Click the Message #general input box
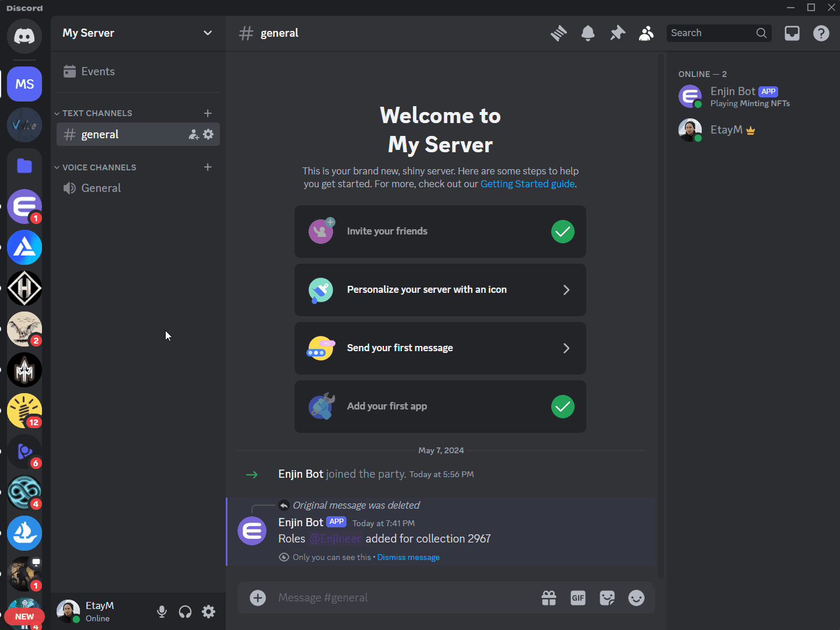Screen dimensions: 840x630 coord(405,597)
